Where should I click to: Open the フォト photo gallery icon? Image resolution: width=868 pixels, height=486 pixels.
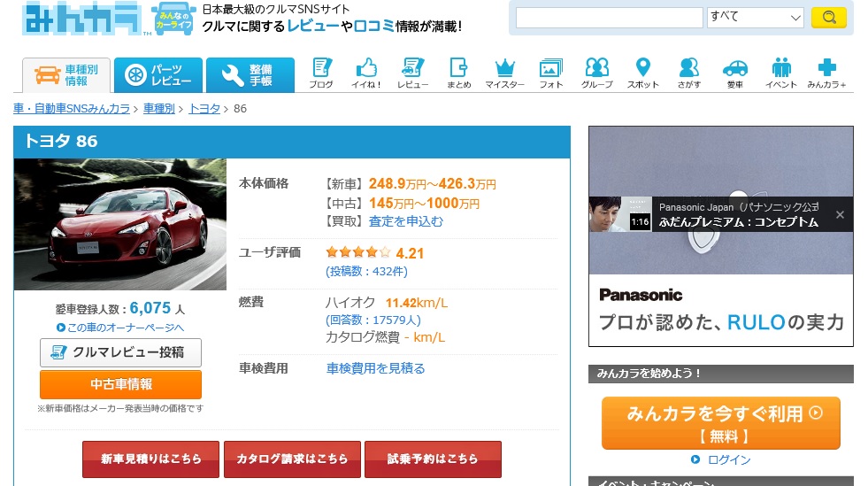click(551, 73)
